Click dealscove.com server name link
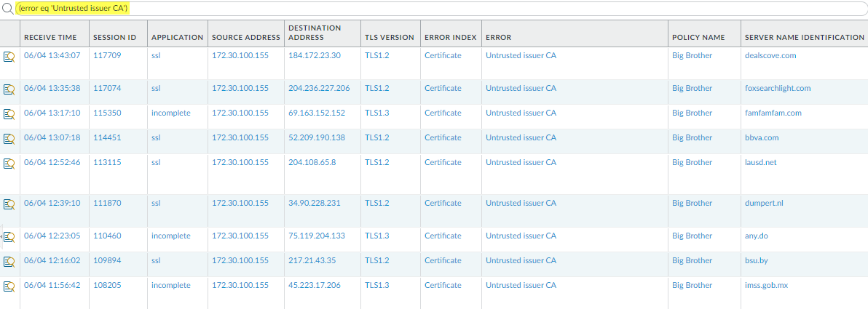 point(770,55)
